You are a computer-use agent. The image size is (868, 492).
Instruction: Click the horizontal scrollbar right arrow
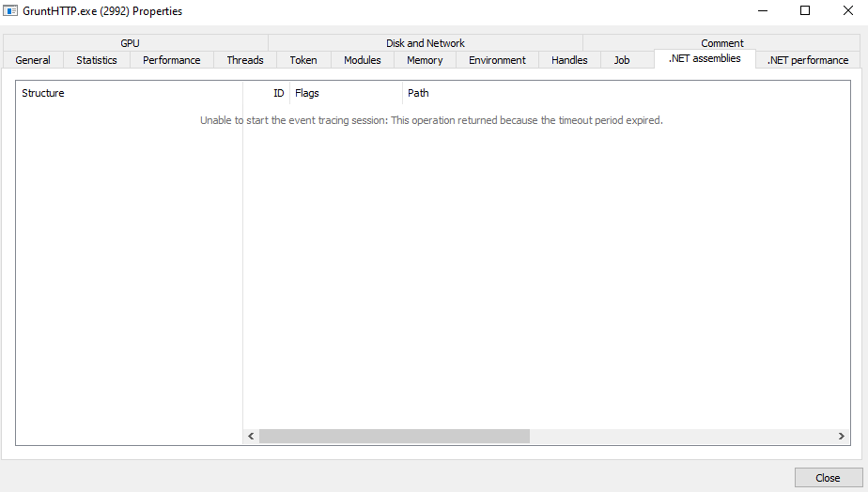(842, 437)
